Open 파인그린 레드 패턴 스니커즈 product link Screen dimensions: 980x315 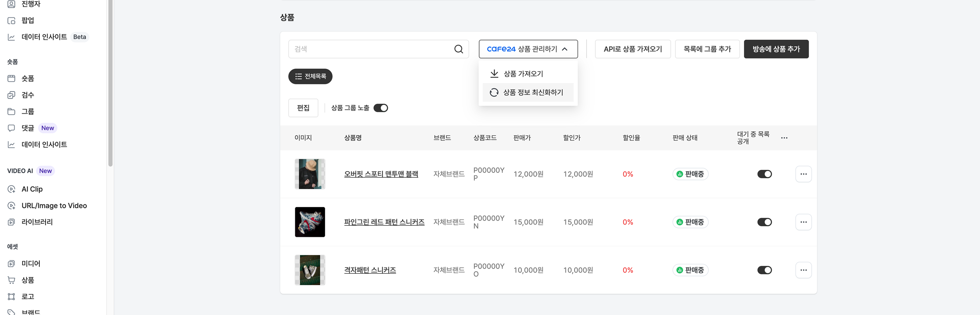(384, 222)
